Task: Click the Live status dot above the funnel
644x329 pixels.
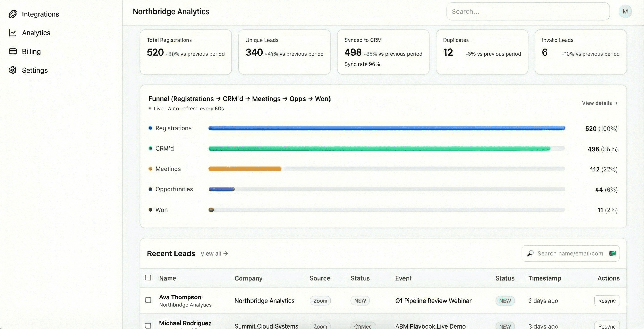Action: (150, 108)
